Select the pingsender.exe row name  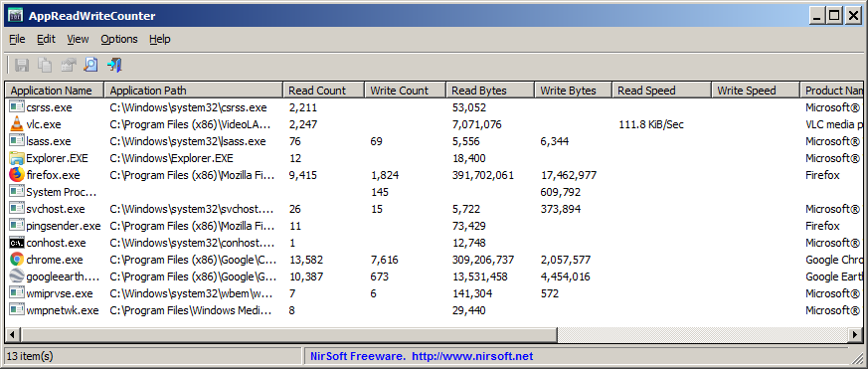pos(64,226)
